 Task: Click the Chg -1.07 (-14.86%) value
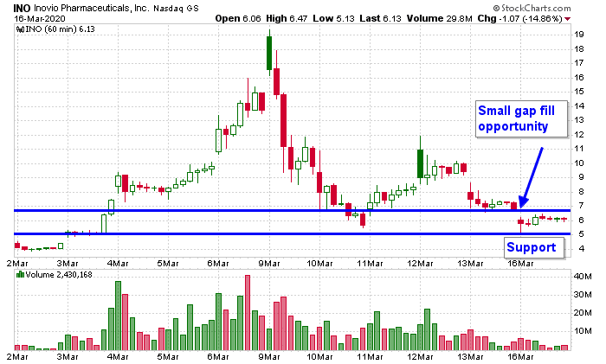tap(519, 18)
